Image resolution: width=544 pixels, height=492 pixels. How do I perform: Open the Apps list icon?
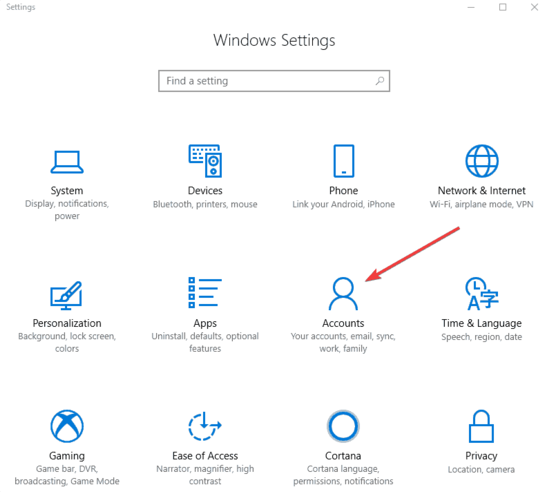(x=205, y=292)
